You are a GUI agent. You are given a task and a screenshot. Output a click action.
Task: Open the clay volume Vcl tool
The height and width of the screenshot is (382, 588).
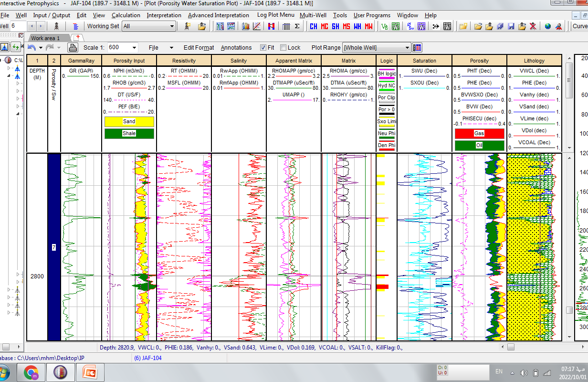pos(385,26)
